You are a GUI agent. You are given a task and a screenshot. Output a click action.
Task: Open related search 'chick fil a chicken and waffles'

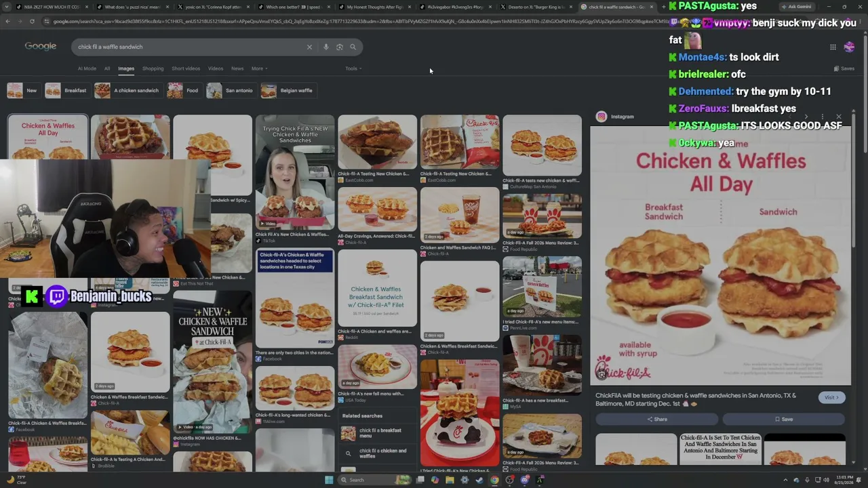(x=376, y=453)
